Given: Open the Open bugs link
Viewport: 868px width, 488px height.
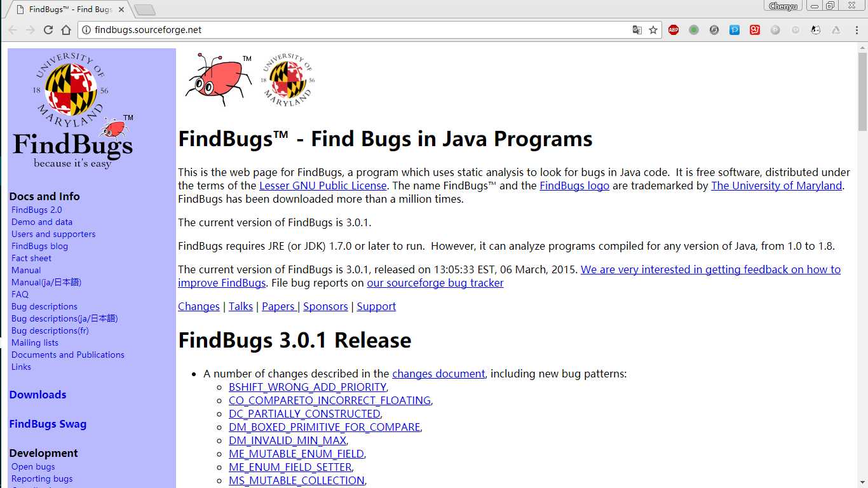Looking at the screenshot, I should click(x=33, y=466).
